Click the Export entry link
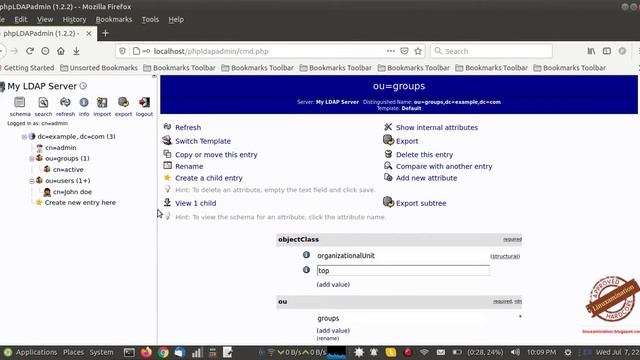640x360 pixels. click(407, 141)
